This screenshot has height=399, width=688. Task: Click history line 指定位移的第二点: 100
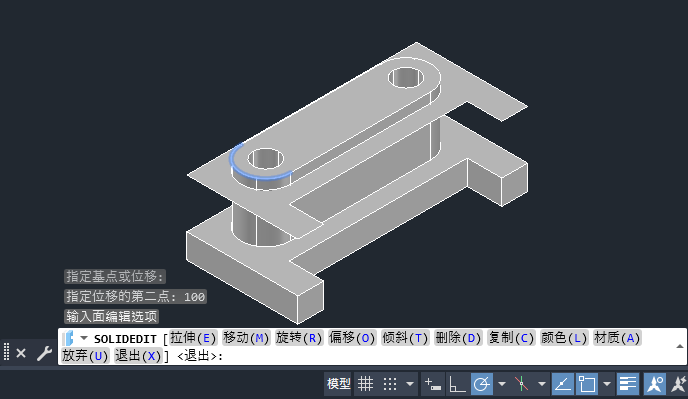click(x=136, y=297)
